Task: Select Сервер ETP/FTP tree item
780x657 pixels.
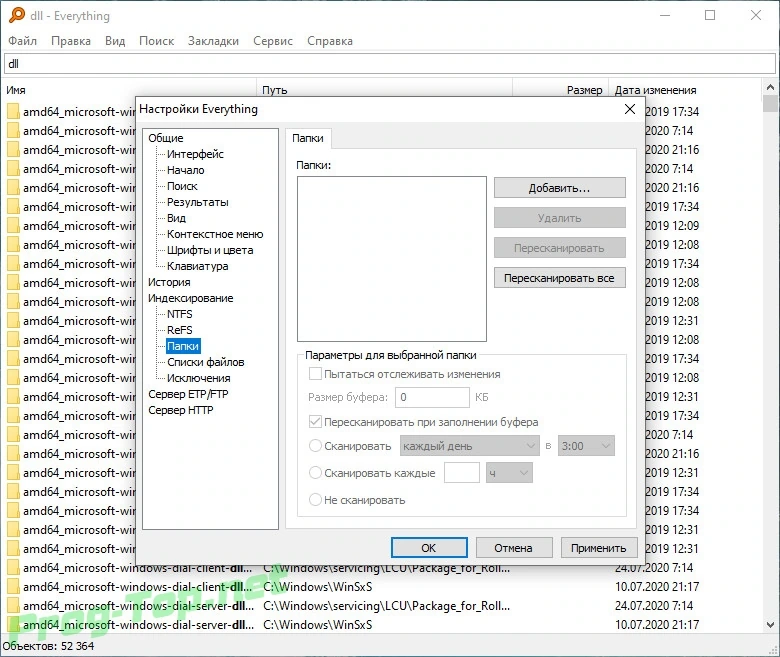Action: point(188,394)
